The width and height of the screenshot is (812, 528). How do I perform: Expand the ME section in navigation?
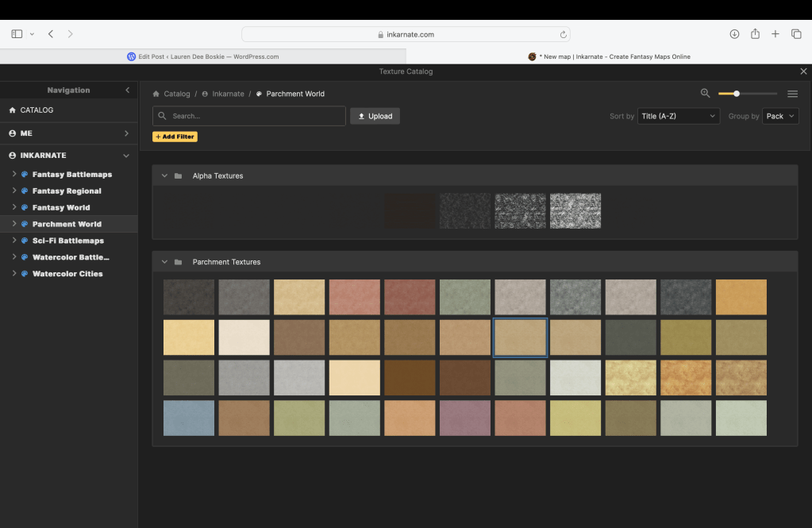126,133
